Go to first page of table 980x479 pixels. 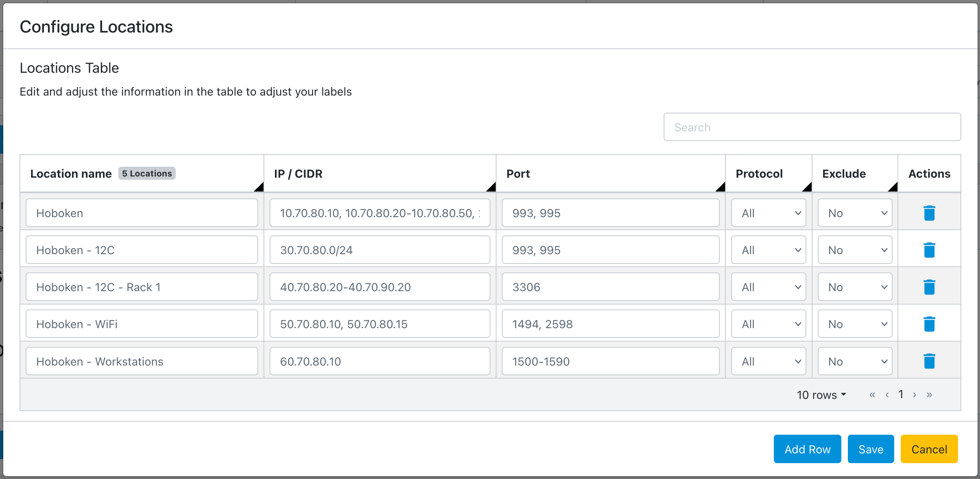coord(872,395)
